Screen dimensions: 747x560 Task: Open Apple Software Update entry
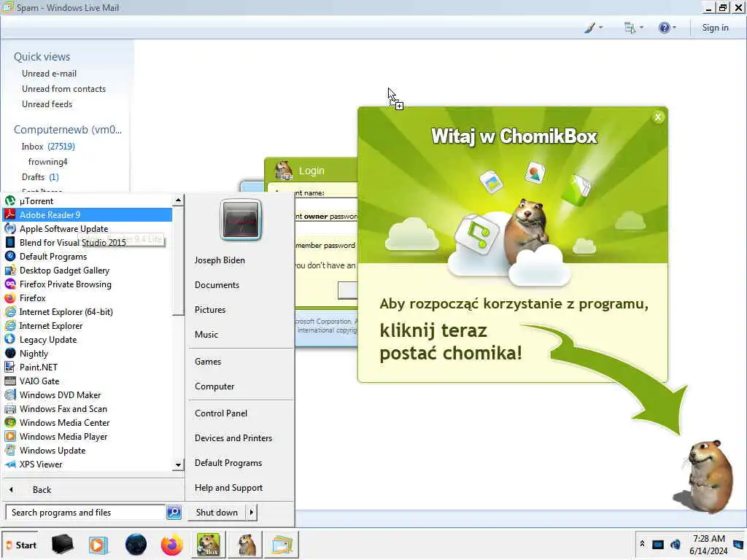88,228
